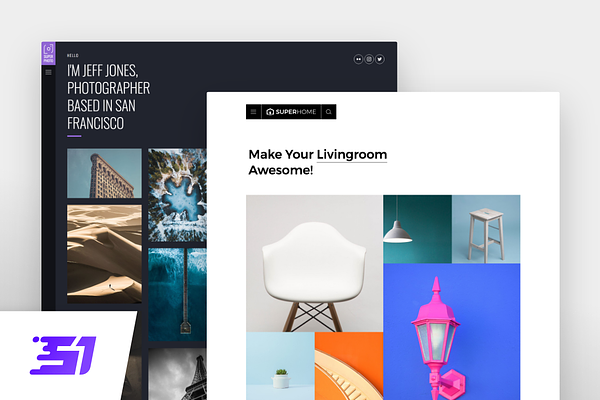Open the white chair product image
Image resolution: width=600 pixels, height=400 pixels.
314,263
